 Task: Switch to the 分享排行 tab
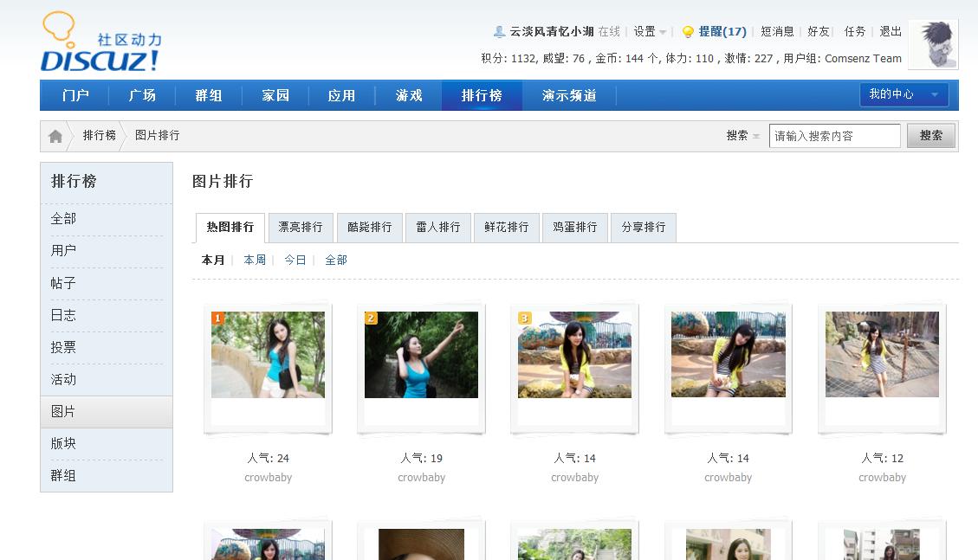[644, 228]
